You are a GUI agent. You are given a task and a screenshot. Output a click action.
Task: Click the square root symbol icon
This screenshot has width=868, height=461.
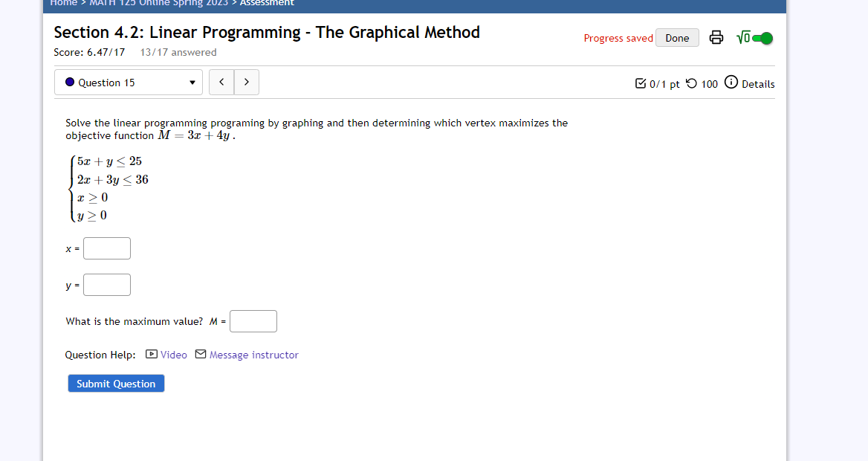[x=743, y=36]
